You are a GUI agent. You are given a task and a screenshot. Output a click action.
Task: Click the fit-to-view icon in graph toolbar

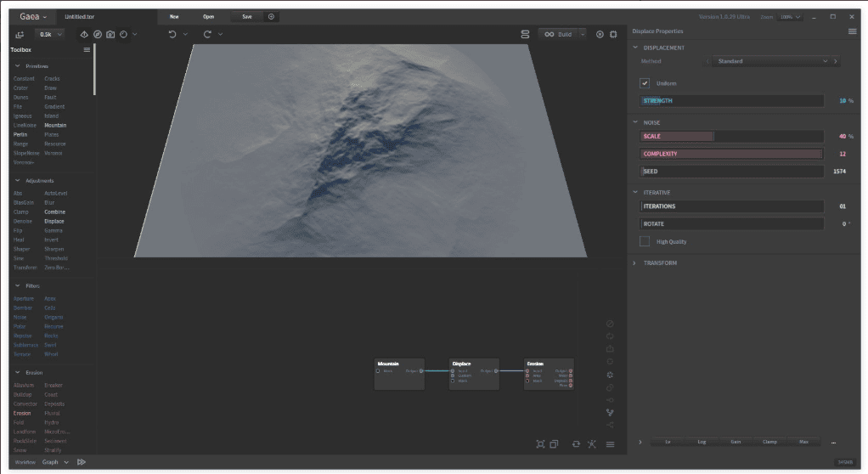tap(540, 444)
